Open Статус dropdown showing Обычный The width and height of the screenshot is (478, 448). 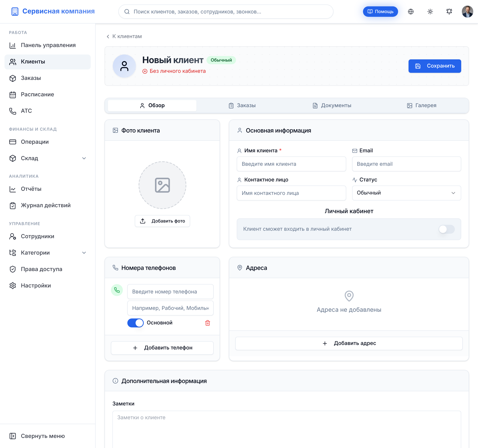coord(406,193)
